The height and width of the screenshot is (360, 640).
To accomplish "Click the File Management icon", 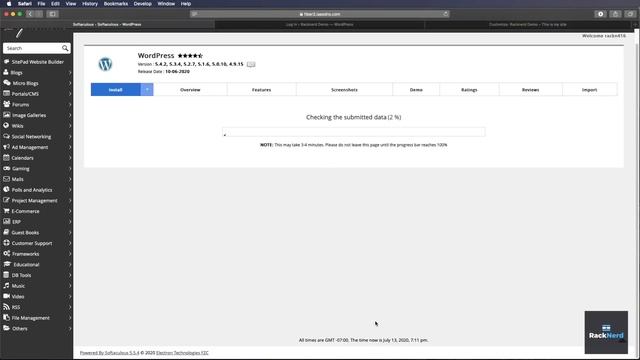I will tap(6, 318).
